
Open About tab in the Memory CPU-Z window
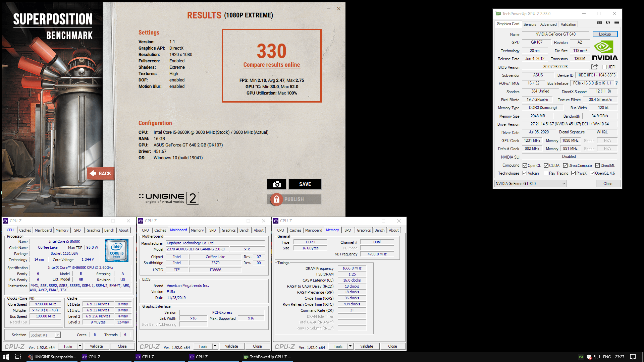tap(394, 230)
